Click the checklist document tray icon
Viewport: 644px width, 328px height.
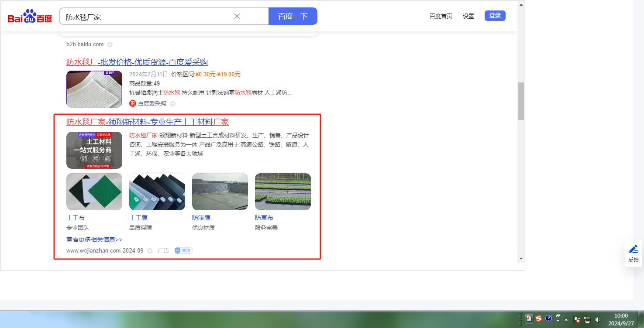pyautogui.click(x=529, y=318)
